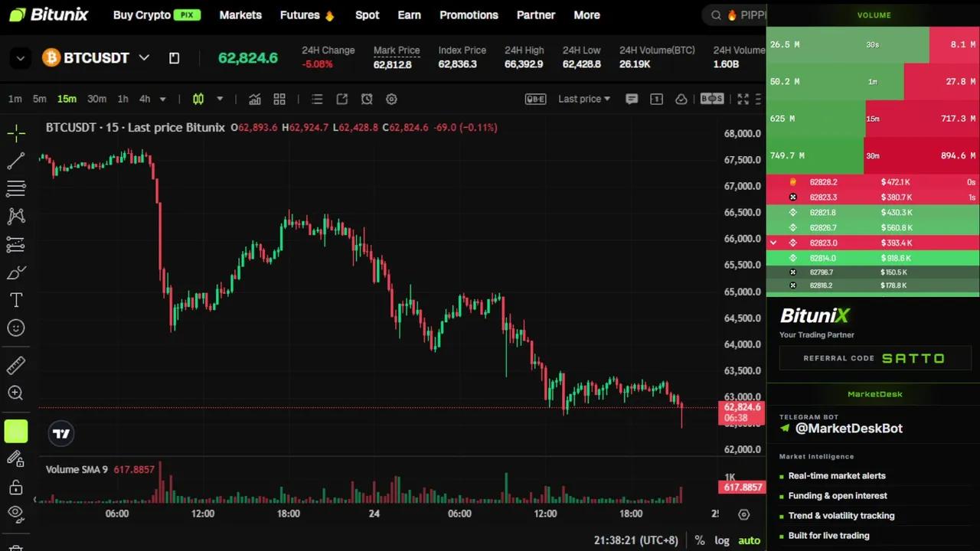Select the 4h timeframe

[x=145, y=99]
